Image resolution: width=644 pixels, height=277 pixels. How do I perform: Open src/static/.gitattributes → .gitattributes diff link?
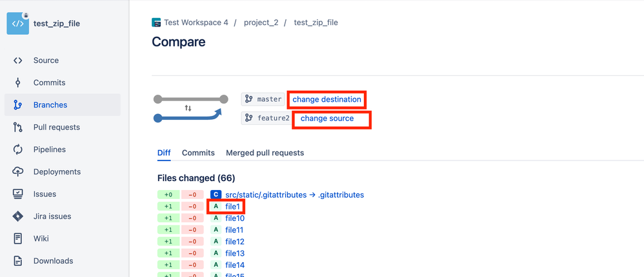[295, 195]
